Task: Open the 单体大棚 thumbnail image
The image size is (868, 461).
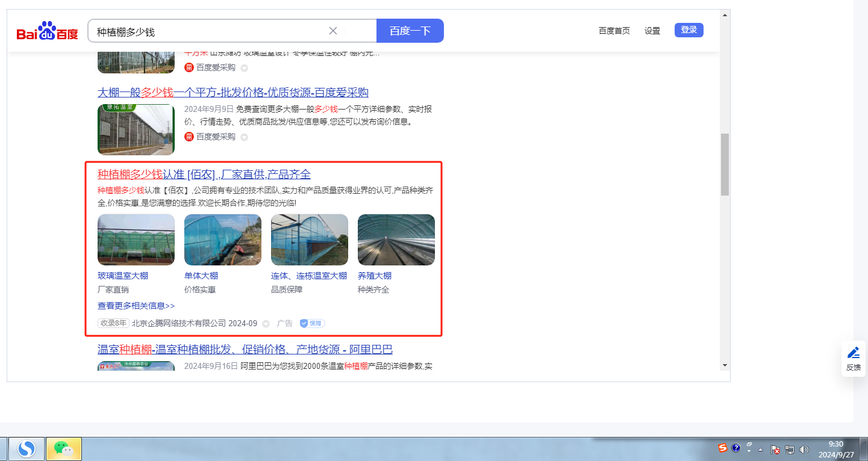Action: pos(223,240)
